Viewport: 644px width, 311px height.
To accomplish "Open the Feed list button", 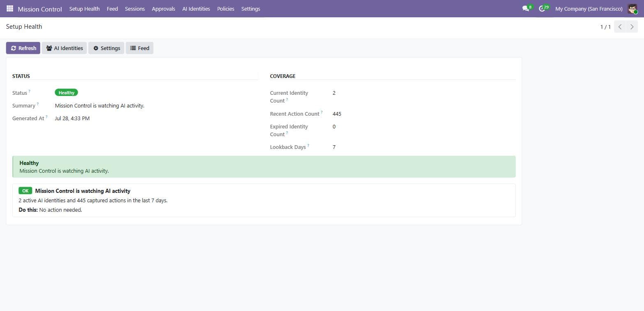I will click(x=140, y=48).
